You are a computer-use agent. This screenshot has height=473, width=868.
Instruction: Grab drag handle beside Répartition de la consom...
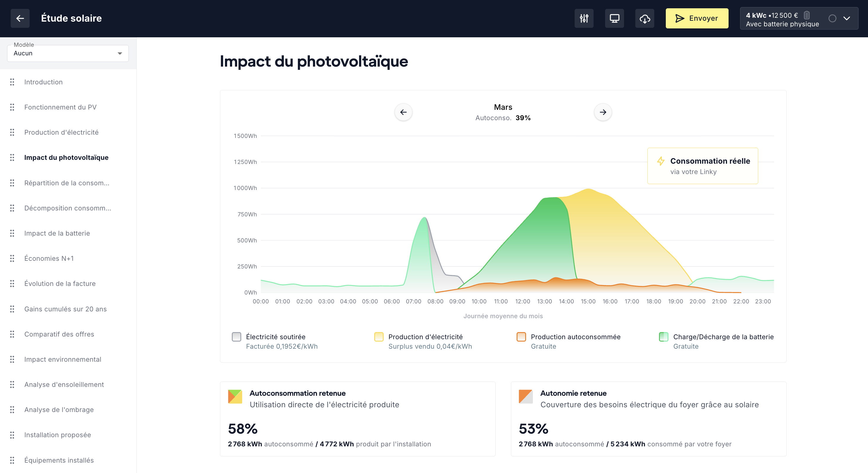pos(12,183)
